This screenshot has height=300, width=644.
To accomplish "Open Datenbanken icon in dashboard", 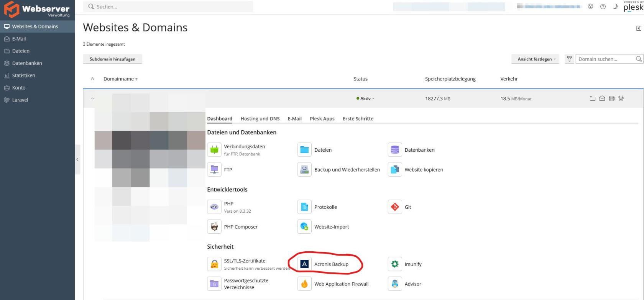I will (395, 150).
